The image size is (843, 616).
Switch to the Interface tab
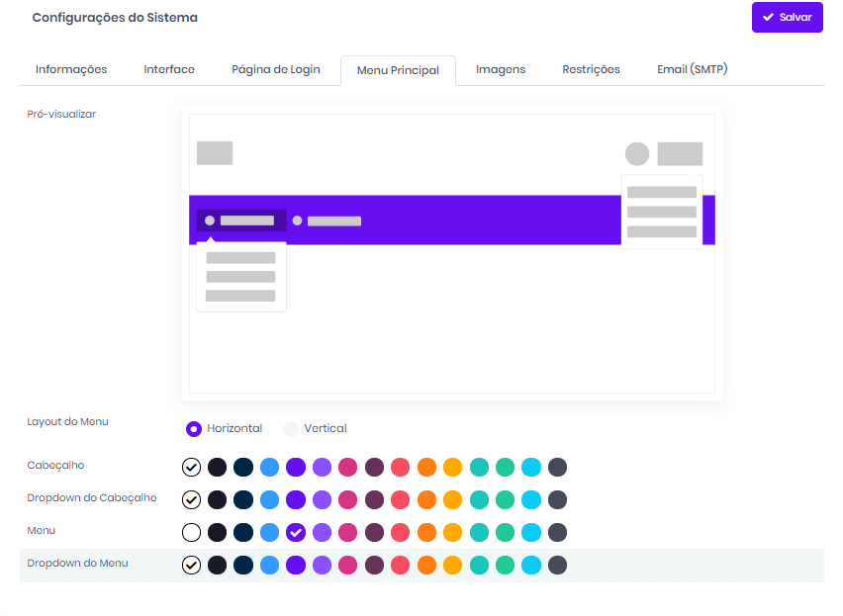coord(169,69)
